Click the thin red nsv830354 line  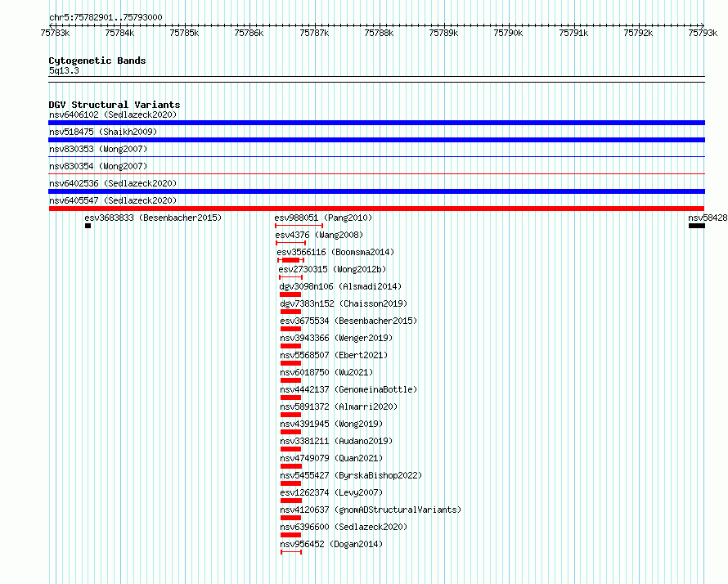pyautogui.click(x=376, y=174)
